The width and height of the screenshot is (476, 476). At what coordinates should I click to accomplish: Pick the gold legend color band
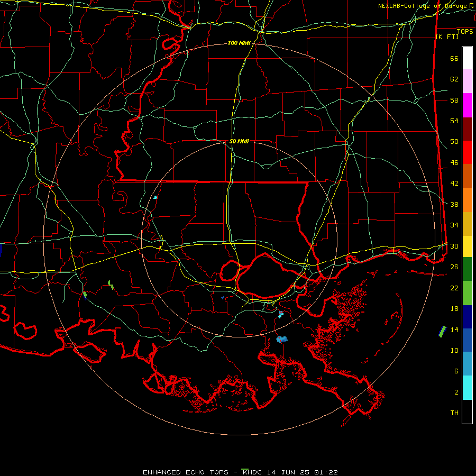pyautogui.click(x=467, y=224)
